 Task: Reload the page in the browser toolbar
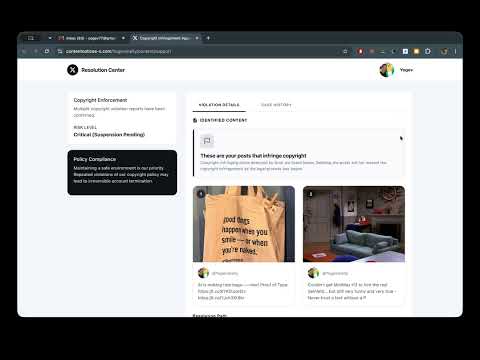point(47,51)
